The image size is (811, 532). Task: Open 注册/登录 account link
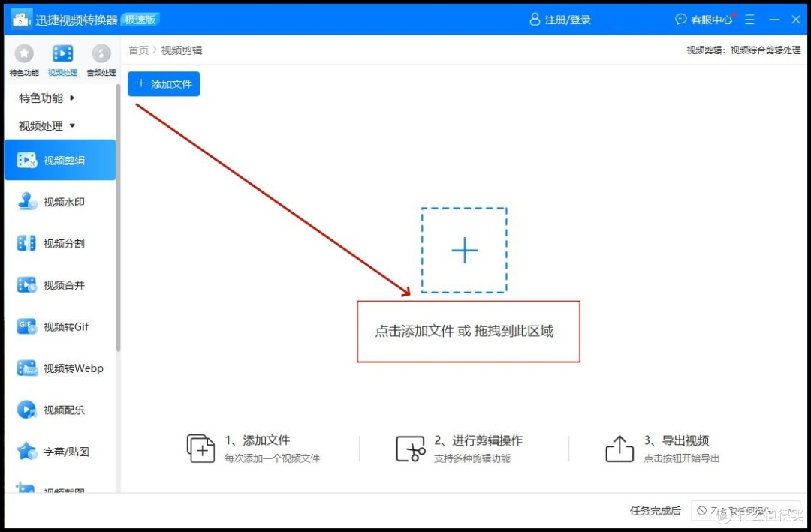[561, 20]
